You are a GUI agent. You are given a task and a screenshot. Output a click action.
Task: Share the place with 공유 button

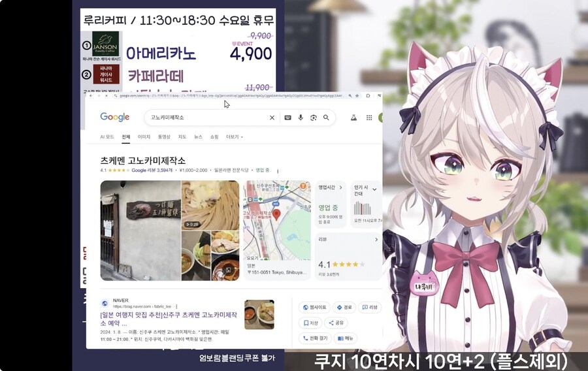(336, 323)
